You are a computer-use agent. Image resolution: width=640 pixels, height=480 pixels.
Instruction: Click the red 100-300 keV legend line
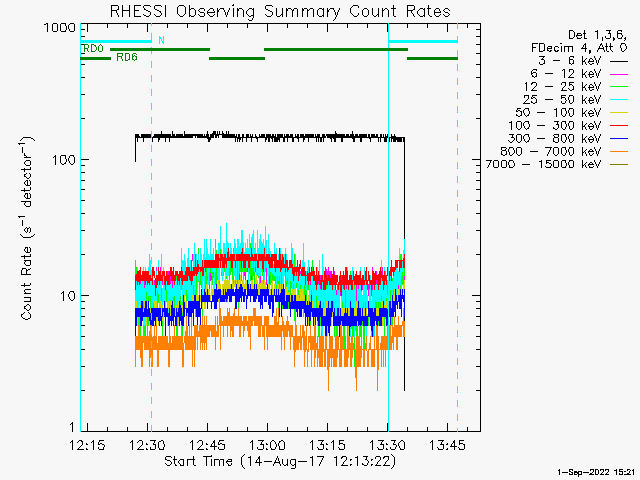click(x=619, y=126)
